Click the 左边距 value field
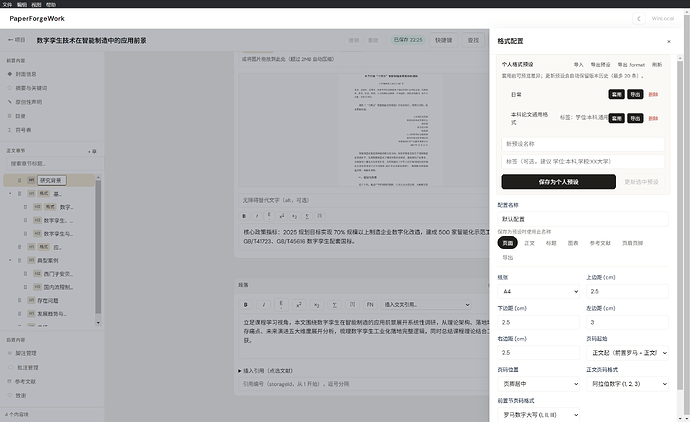690x422 pixels. 627,322
